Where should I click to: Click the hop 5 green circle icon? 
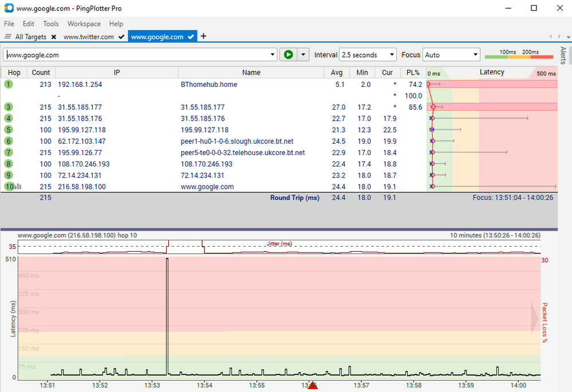(9, 130)
